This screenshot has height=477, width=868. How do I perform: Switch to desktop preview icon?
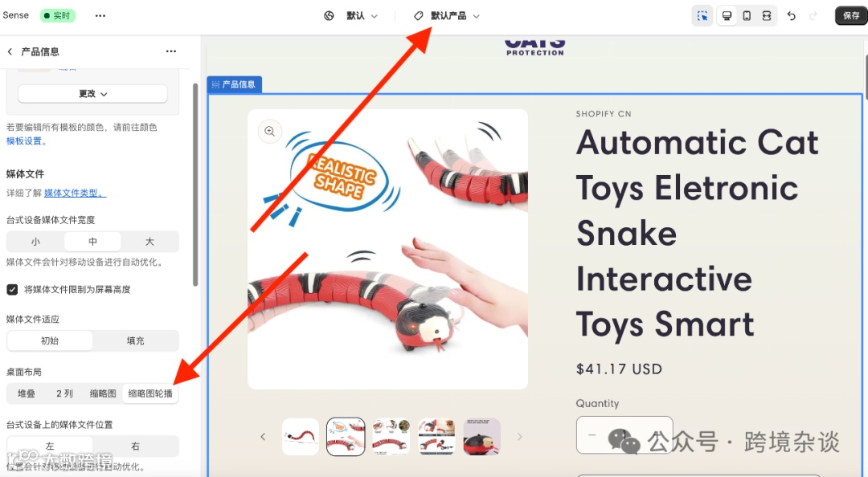pos(727,15)
